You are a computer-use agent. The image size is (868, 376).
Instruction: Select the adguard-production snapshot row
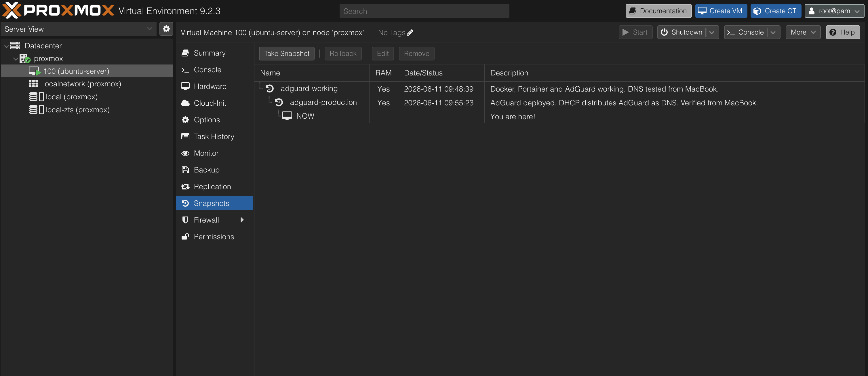pyautogui.click(x=559, y=102)
